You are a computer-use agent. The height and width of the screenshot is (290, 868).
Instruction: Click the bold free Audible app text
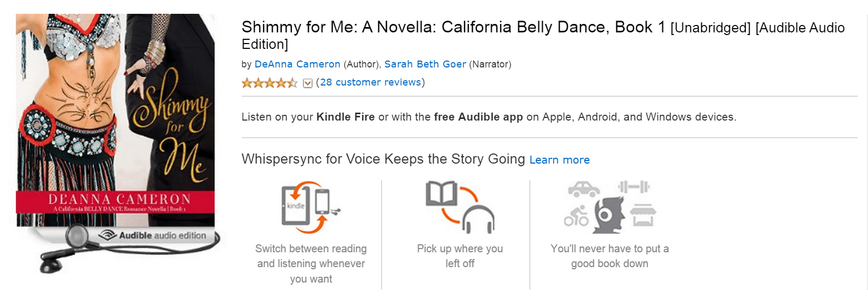click(478, 117)
